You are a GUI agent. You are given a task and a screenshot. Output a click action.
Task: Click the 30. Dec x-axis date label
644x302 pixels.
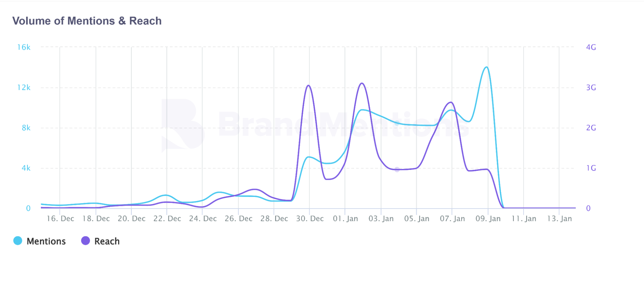tap(310, 219)
